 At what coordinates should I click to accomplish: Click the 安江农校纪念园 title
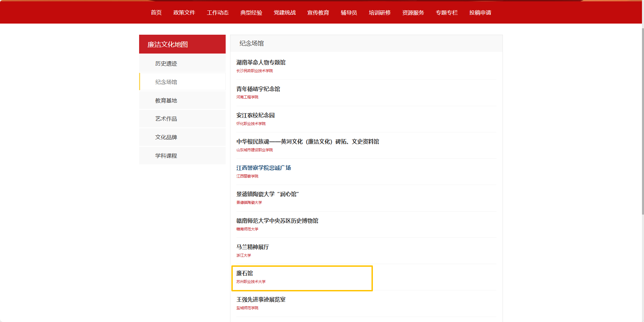[x=255, y=115]
